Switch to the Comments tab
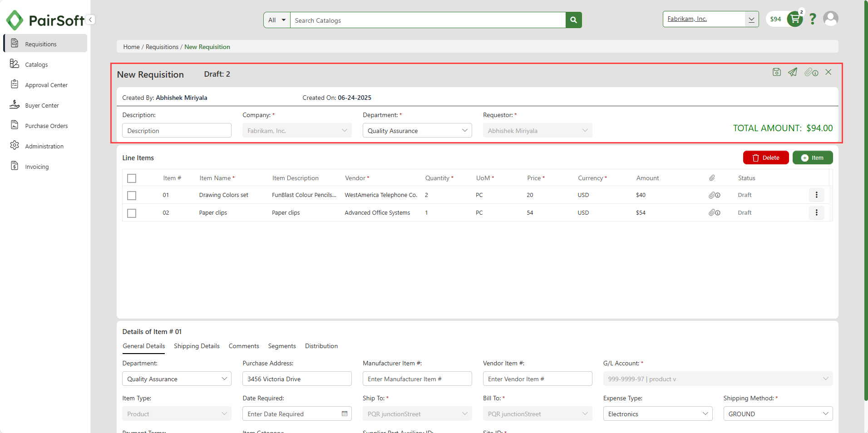Viewport: 868px width, 433px height. point(244,346)
